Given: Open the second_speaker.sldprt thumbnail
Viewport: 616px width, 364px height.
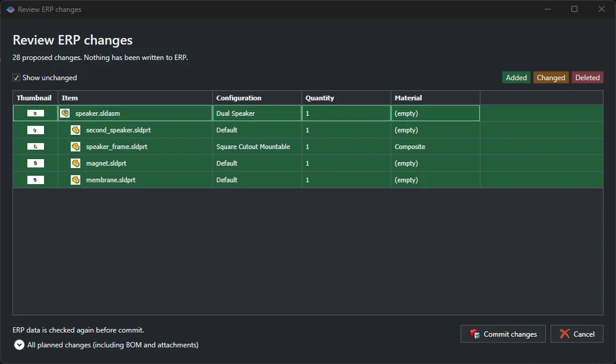Looking at the screenshot, I should pyautogui.click(x=35, y=130).
